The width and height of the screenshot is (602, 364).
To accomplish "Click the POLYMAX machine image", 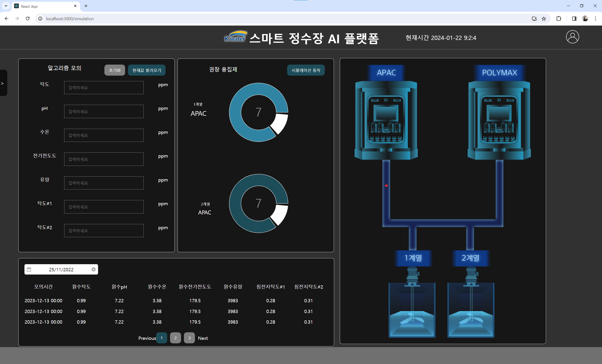I will [x=499, y=120].
